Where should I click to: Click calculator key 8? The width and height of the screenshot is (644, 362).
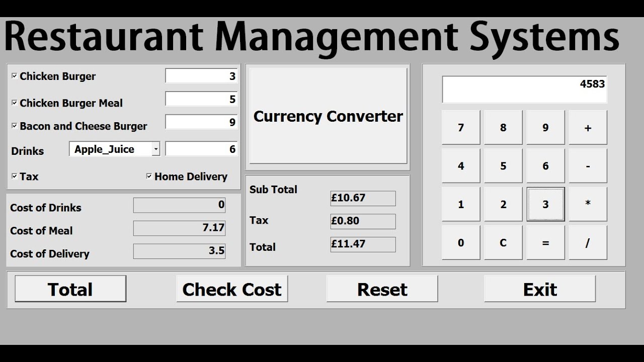click(503, 128)
